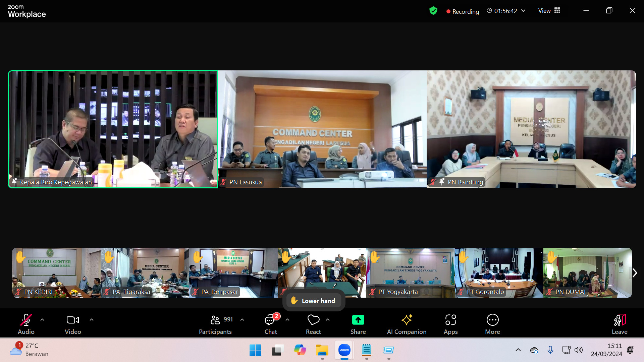Open File Explorer from the taskbar
644x362 pixels.
coord(322,350)
